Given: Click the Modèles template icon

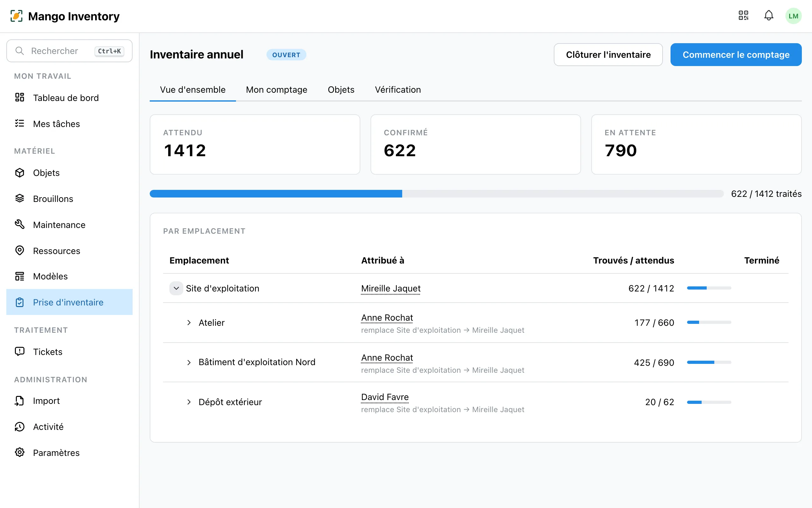Looking at the screenshot, I should click(20, 276).
